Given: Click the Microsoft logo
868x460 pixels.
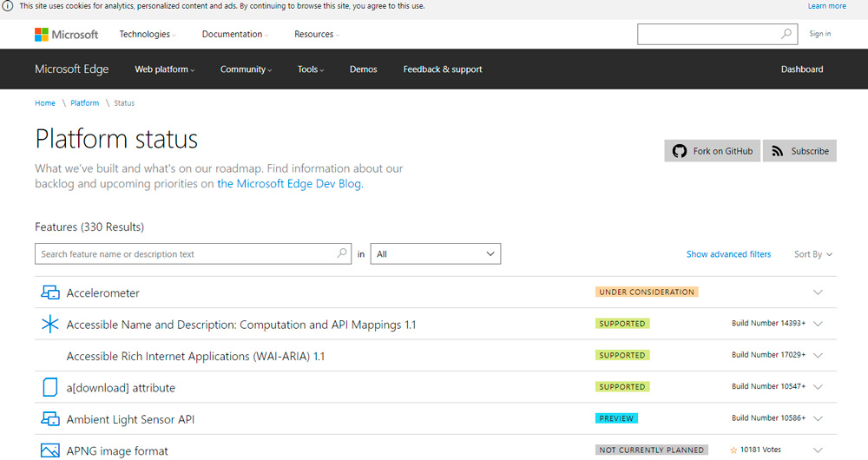Looking at the screenshot, I should pos(66,35).
